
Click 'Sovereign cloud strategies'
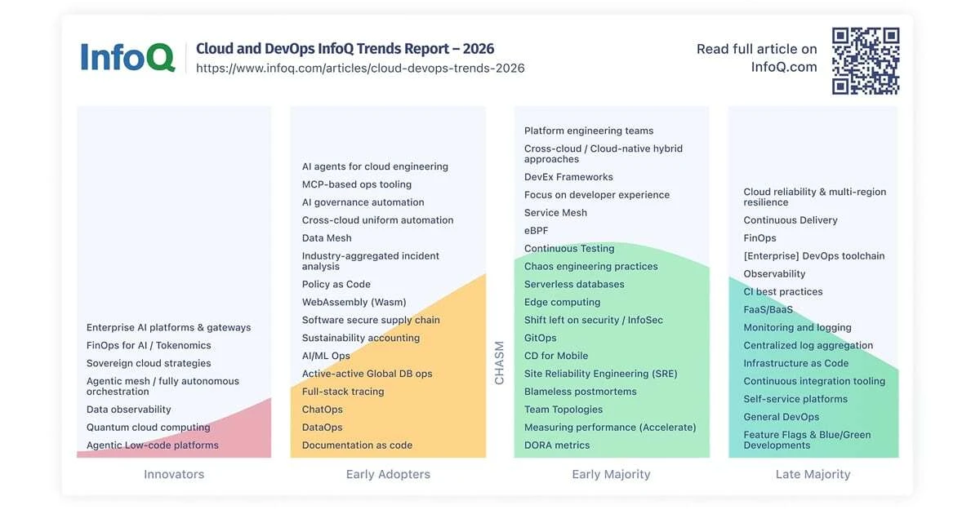click(149, 363)
